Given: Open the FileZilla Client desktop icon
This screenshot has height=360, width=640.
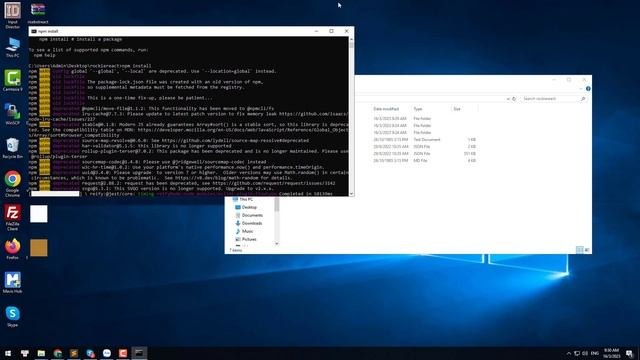Looking at the screenshot, I should 12,217.
